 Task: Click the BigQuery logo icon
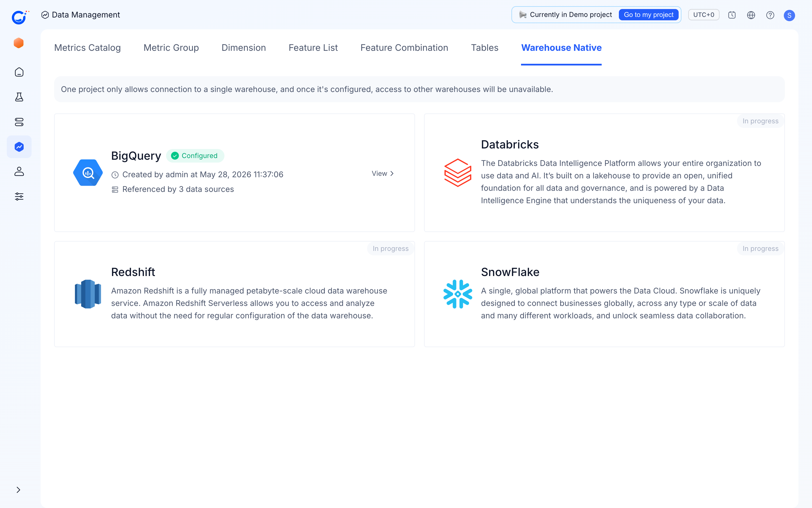[88, 173]
